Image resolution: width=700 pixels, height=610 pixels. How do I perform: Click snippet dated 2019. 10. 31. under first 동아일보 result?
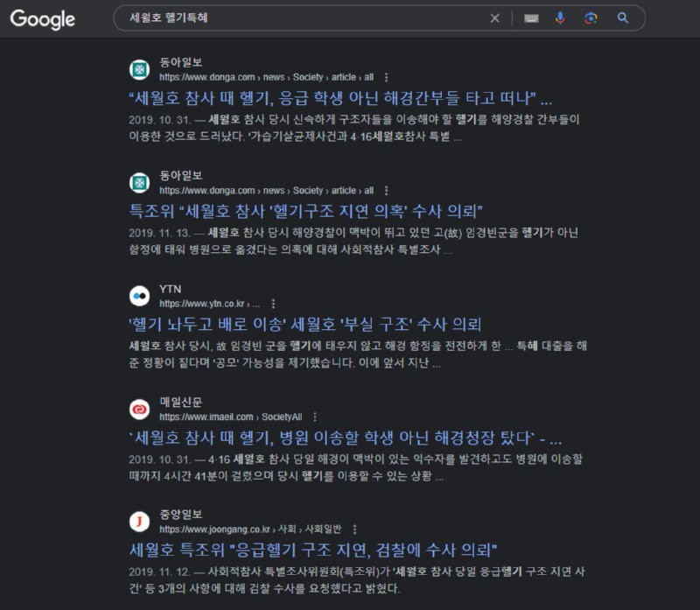[354, 128]
